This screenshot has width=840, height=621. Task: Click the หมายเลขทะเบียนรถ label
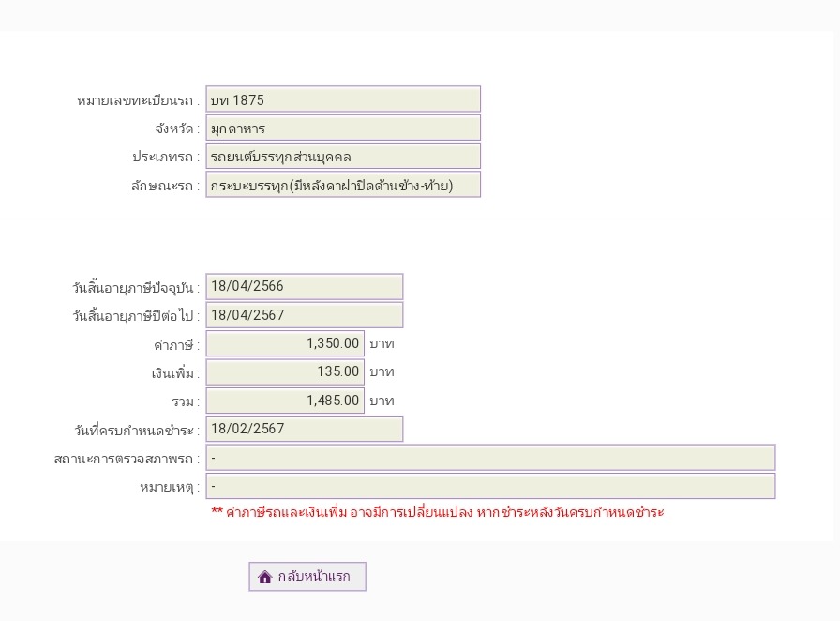tap(138, 100)
